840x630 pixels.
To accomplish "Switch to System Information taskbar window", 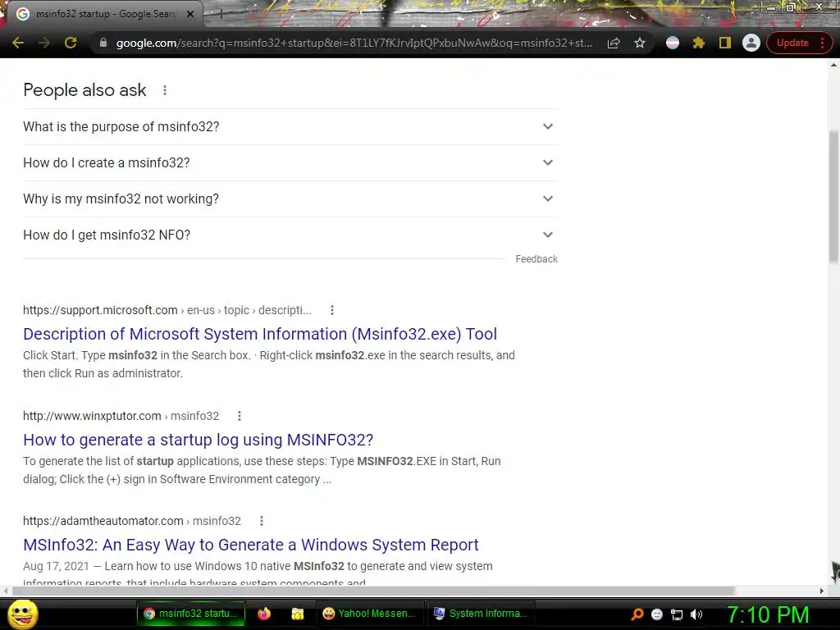I will click(x=481, y=614).
